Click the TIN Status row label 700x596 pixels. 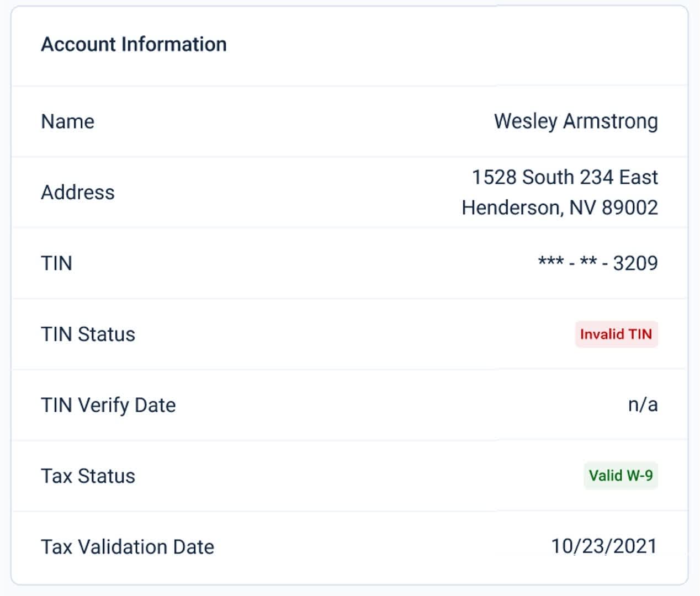coord(88,334)
